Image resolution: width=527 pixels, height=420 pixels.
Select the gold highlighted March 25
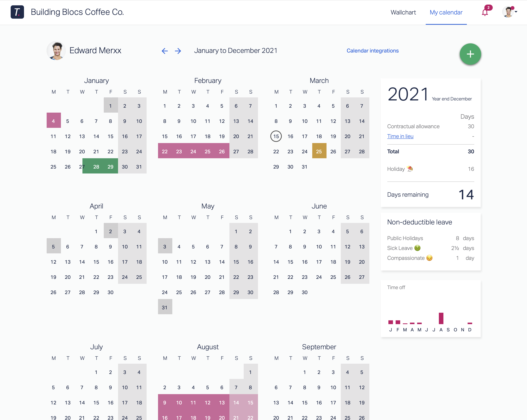[x=319, y=151]
